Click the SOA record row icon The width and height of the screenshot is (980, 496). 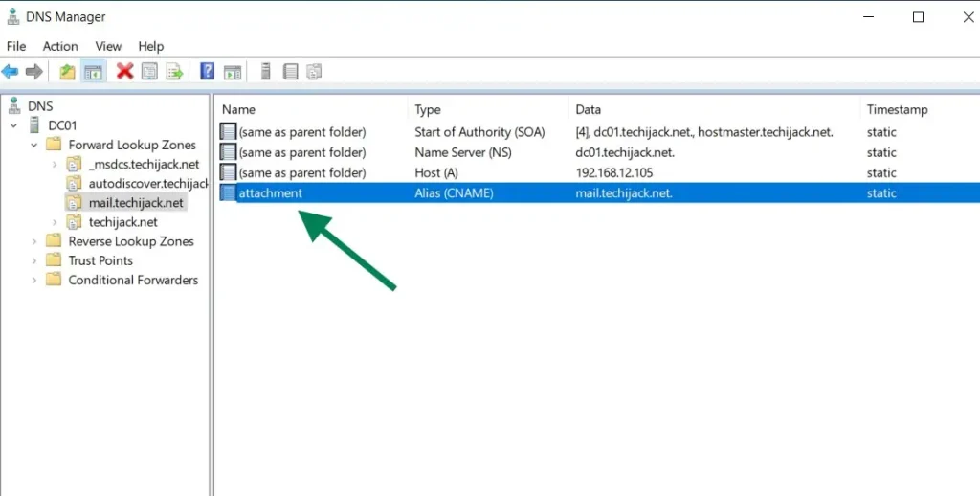228,132
